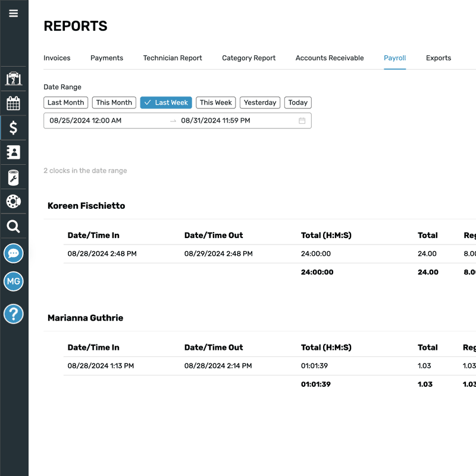This screenshot has height=476, width=476.
Task: Toggle the Last Week date range
Action: 166,102
